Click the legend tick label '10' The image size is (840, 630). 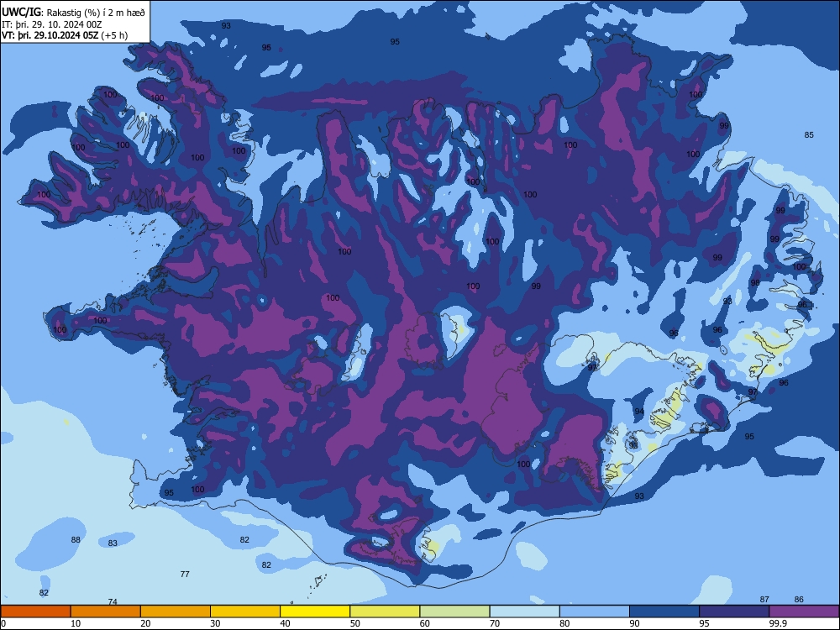coord(76,623)
